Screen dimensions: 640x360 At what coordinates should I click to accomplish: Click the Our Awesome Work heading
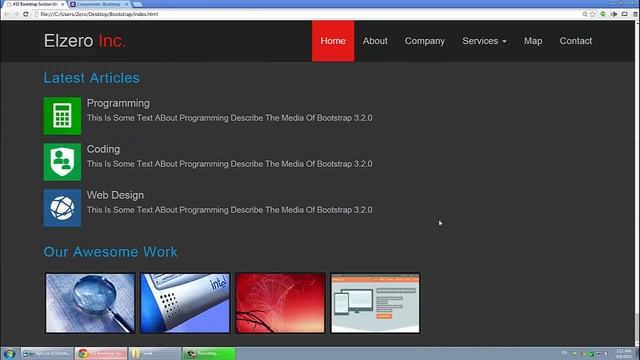[x=110, y=252]
